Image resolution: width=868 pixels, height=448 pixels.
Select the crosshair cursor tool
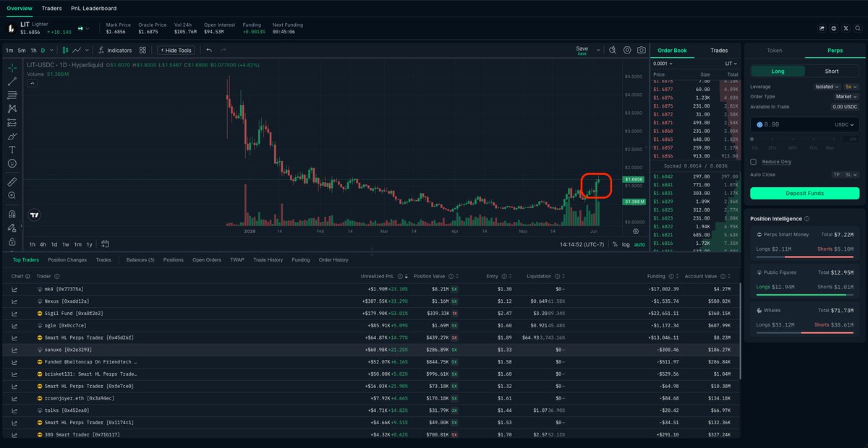tap(12, 67)
